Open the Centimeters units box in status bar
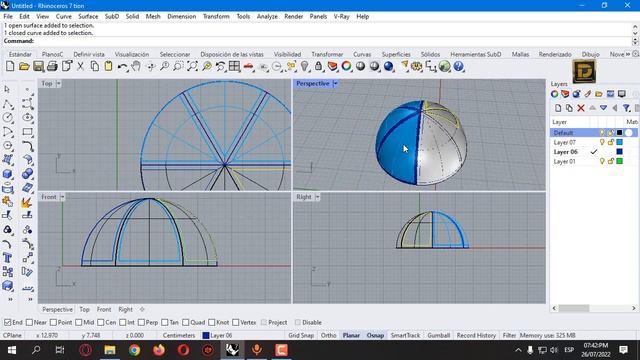 (x=179, y=336)
